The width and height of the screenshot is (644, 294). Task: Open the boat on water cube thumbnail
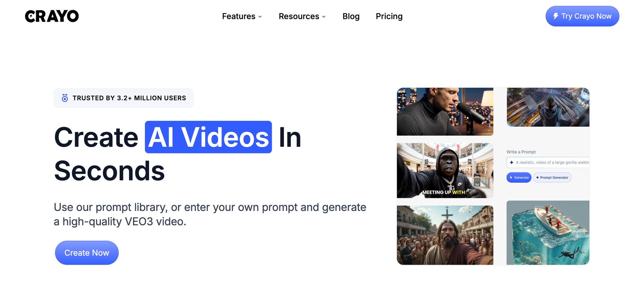point(548,232)
